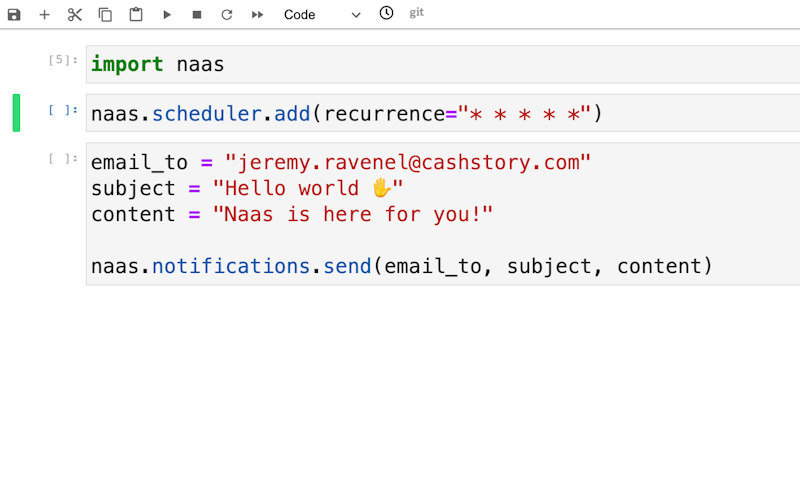800x500 pixels.
Task: Interrupt the kernel with stop button
Action: tap(197, 15)
